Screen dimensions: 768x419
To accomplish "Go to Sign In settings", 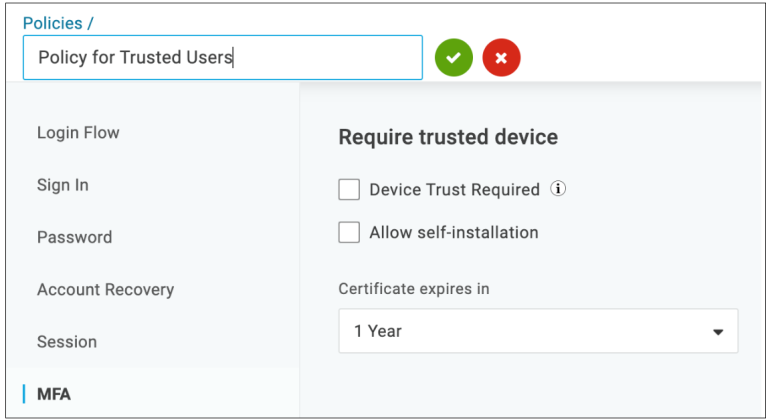I will (63, 185).
